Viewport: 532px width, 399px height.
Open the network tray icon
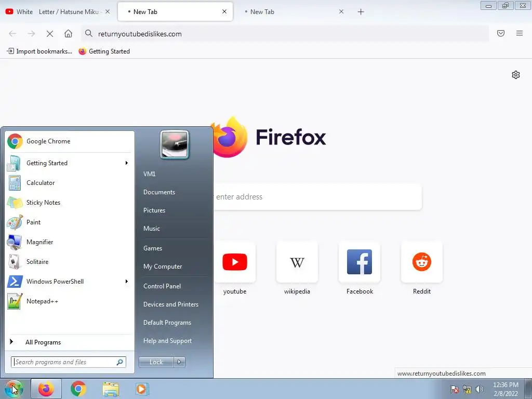[x=467, y=389]
